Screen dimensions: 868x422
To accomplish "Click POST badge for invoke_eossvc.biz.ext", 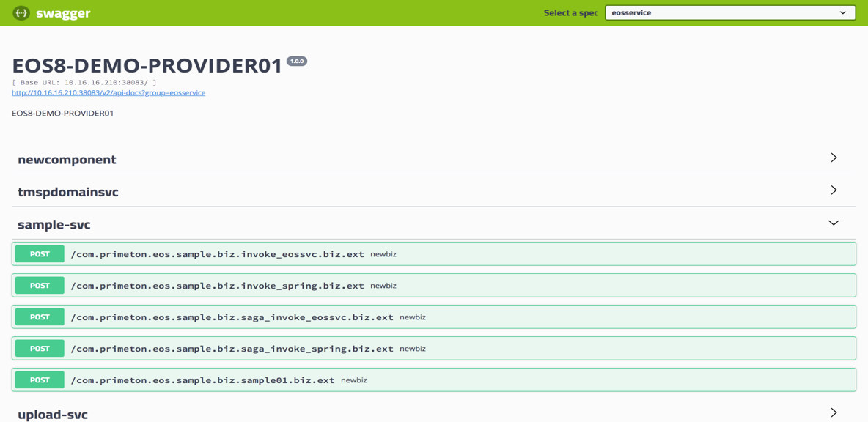I will coord(40,254).
